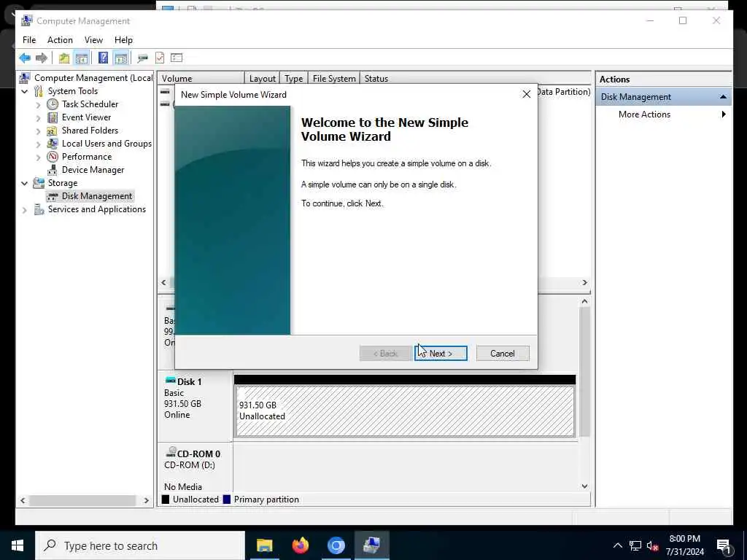The width and height of the screenshot is (747, 560).
Task: Click Computer Management taskbar icon
Action: (x=371, y=545)
